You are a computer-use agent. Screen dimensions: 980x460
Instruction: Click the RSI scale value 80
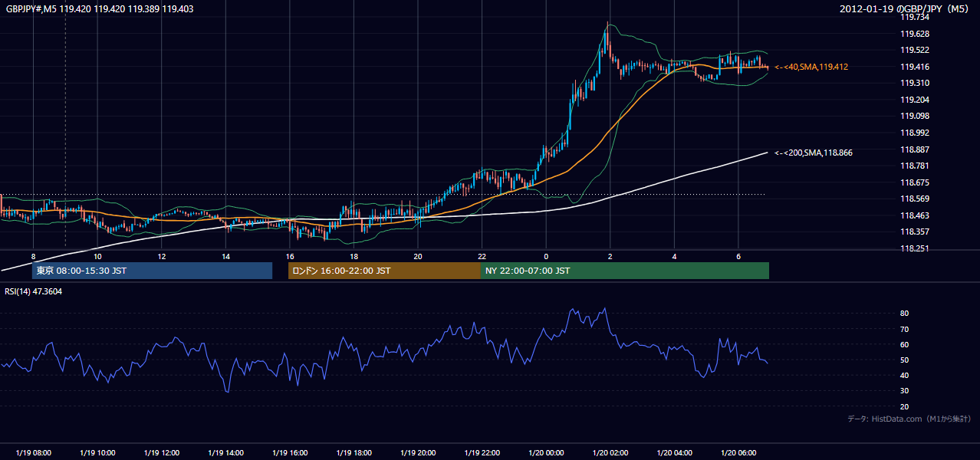[x=904, y=314]
